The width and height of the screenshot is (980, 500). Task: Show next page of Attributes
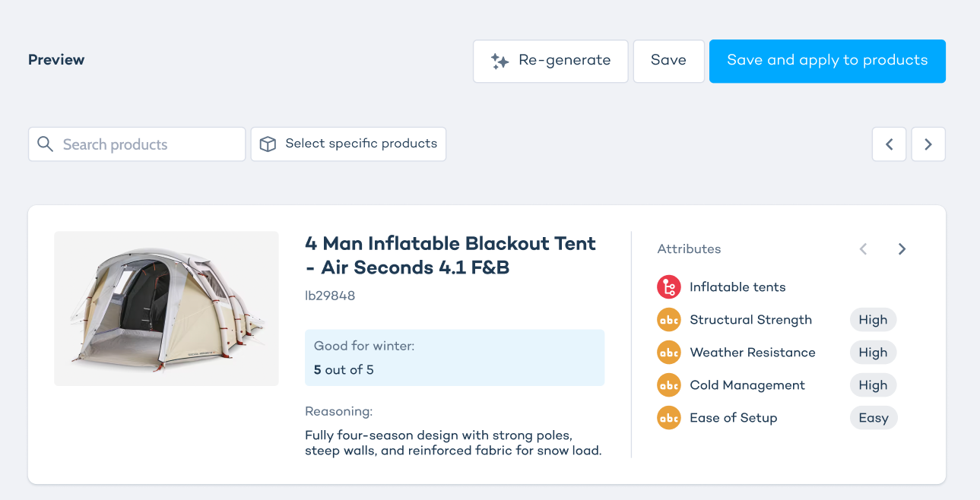point(902,249)
